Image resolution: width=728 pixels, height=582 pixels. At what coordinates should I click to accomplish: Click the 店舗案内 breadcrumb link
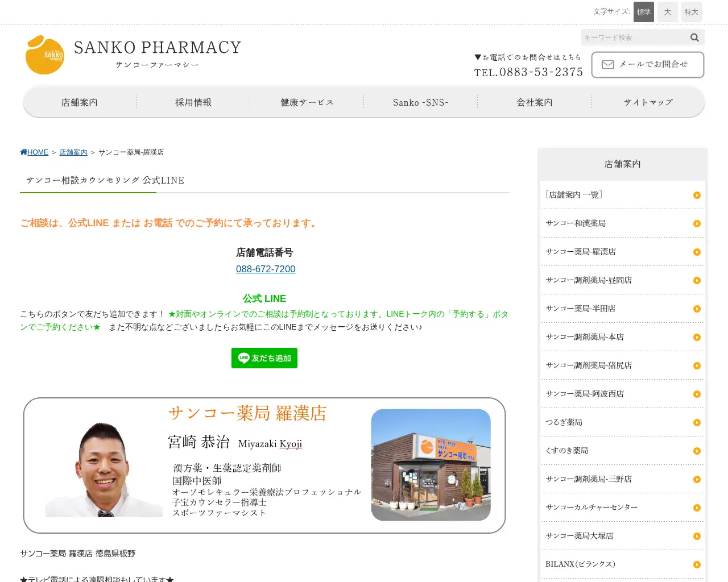tap(73, 152)
